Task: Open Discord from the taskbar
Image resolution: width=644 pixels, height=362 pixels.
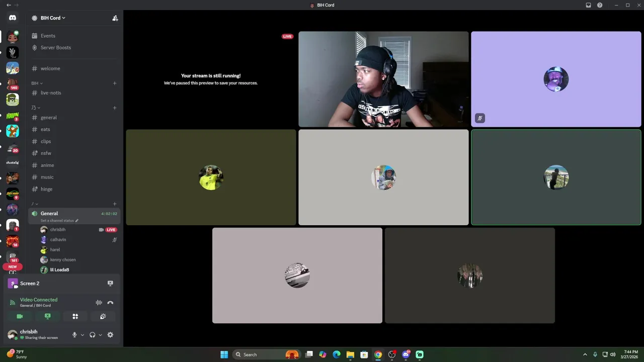Action: [x=406, y=354]
